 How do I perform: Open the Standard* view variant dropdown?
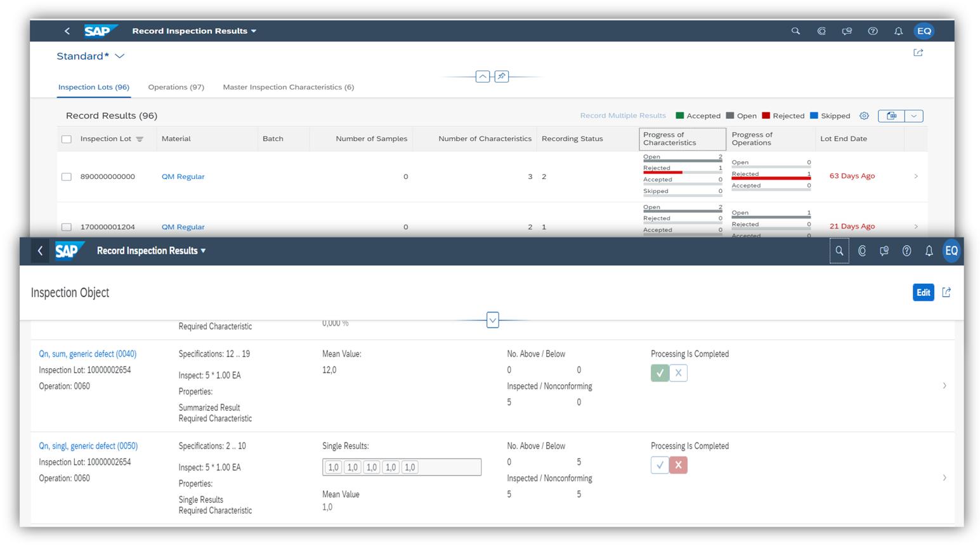[119, 56]
